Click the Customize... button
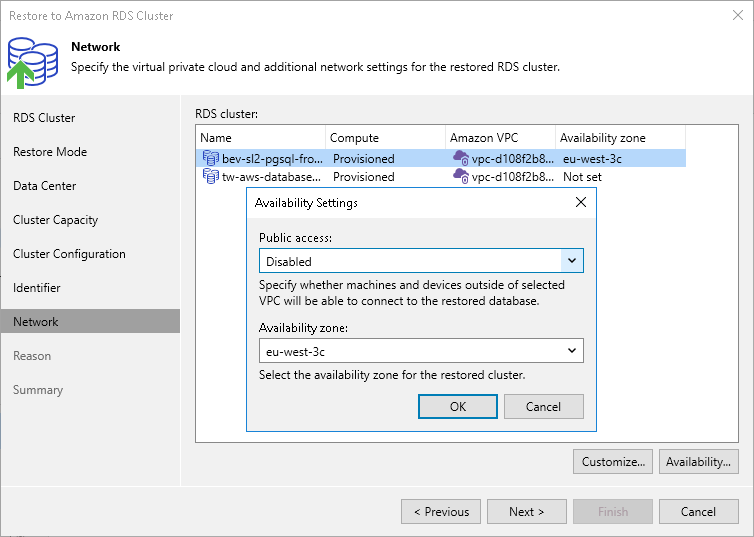The width and height of the screenshot is (754, 537). pos(613,461)
